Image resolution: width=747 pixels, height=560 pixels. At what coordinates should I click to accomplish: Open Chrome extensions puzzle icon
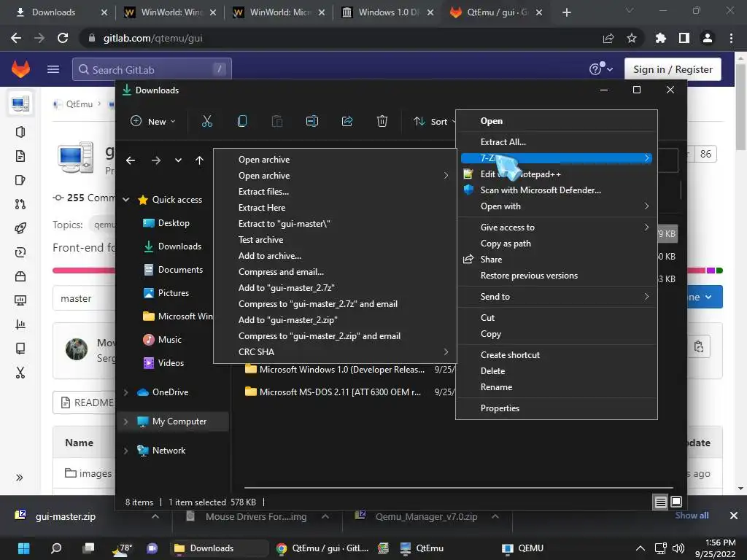click(660, 38)
